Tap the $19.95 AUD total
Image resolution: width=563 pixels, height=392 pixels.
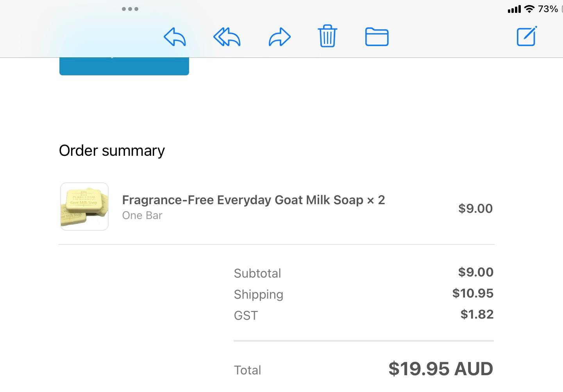tap(441, 369)
